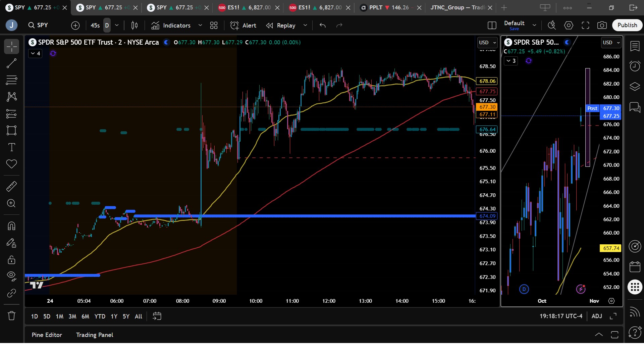644x344 pixels.
Task: Select the Text annotation tool
Action: point(11,147)
